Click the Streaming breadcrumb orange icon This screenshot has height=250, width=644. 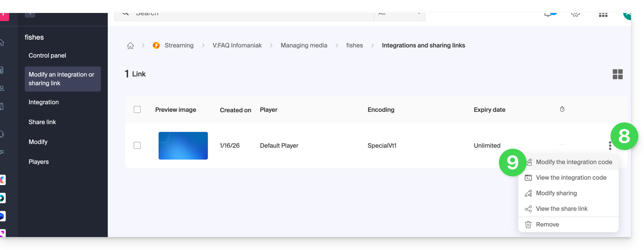tap(156, 45)
